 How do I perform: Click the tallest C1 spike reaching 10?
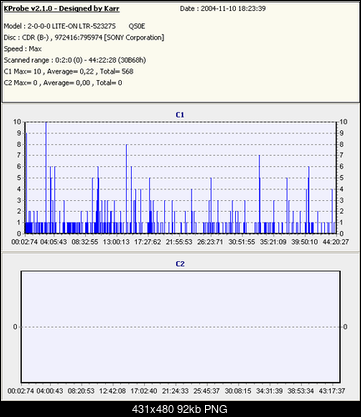pos(46,178)
